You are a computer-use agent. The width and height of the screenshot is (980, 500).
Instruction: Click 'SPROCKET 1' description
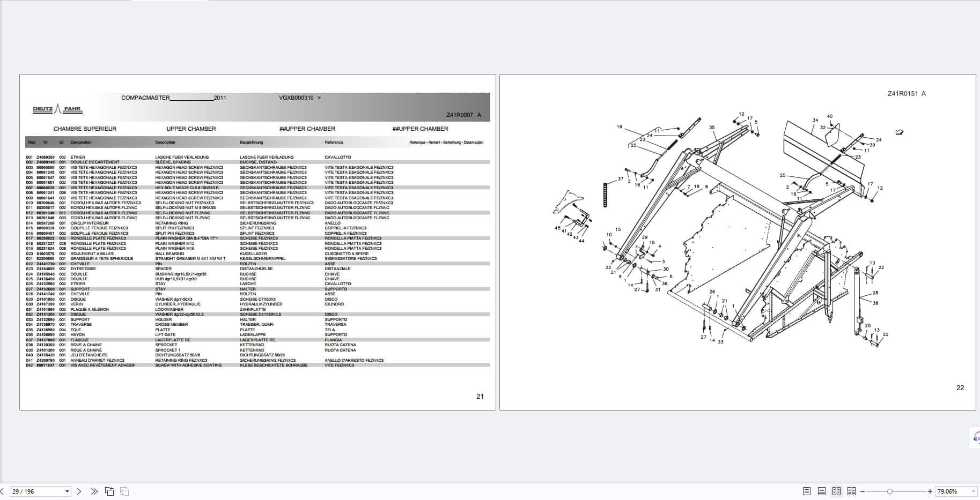point(168,350)
